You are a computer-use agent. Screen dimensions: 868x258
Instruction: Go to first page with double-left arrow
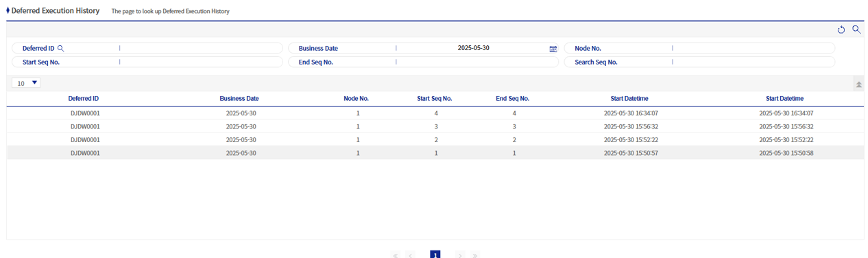click(x=396, y=255)
